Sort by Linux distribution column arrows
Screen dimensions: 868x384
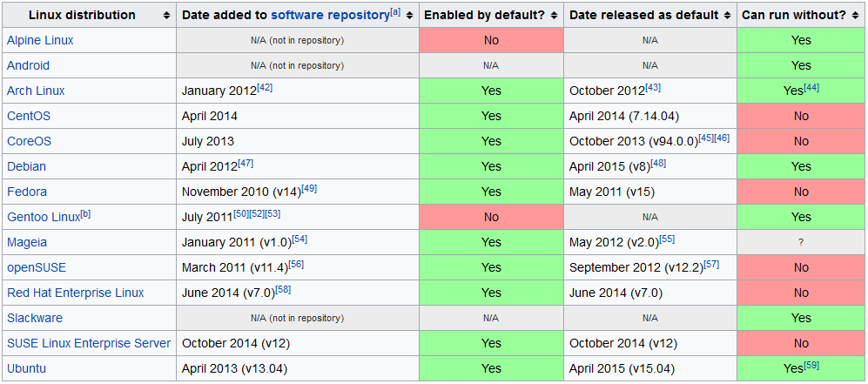point(166,16)
